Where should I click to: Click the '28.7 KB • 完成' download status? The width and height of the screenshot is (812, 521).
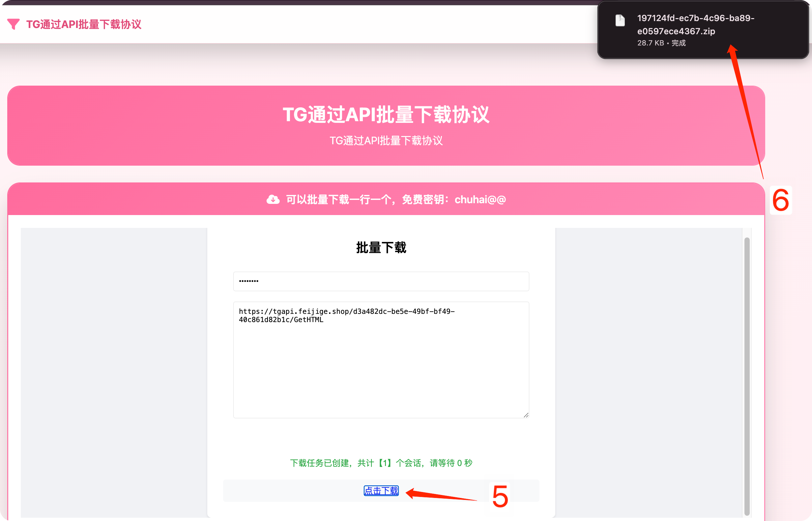(x=661, y=43)
